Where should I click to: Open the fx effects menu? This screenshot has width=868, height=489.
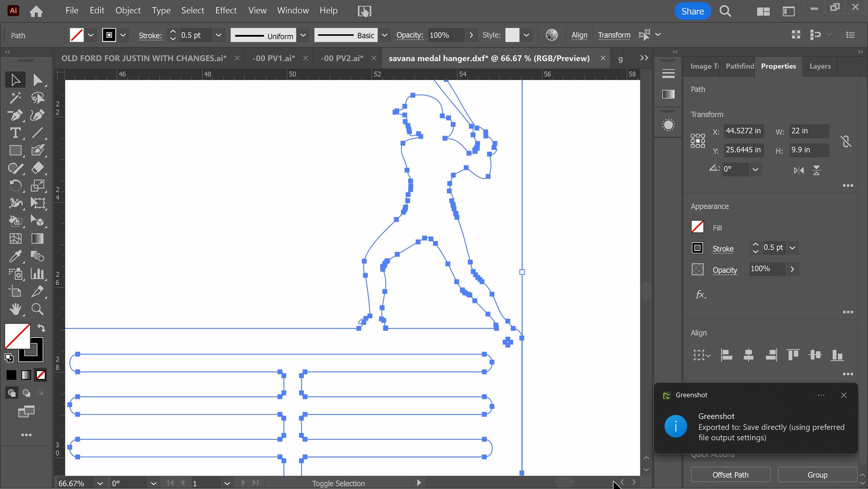700,295
